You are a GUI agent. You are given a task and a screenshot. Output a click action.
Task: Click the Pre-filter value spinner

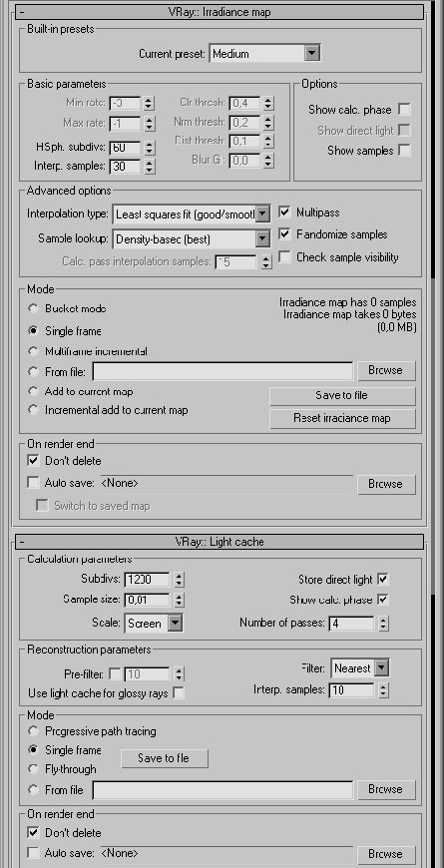coord(179,674)
